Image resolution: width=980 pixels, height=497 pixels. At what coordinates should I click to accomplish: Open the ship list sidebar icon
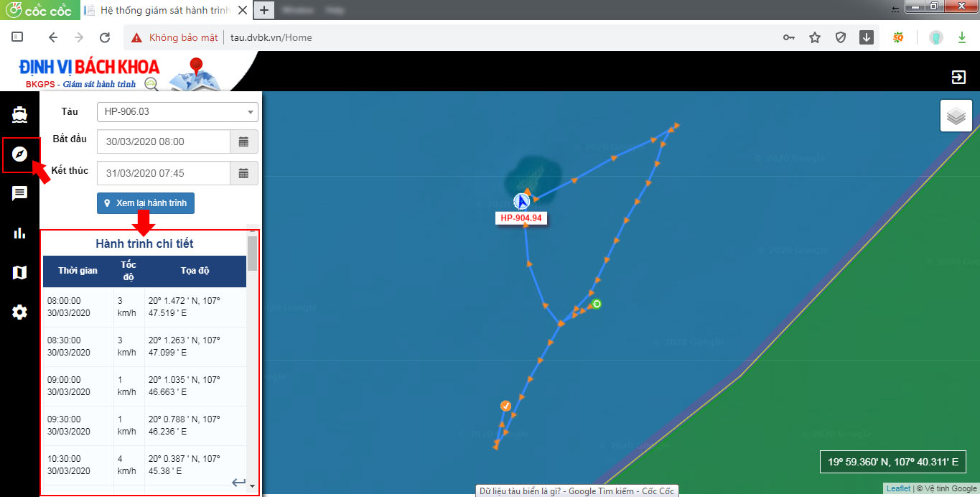coord(19,115)
